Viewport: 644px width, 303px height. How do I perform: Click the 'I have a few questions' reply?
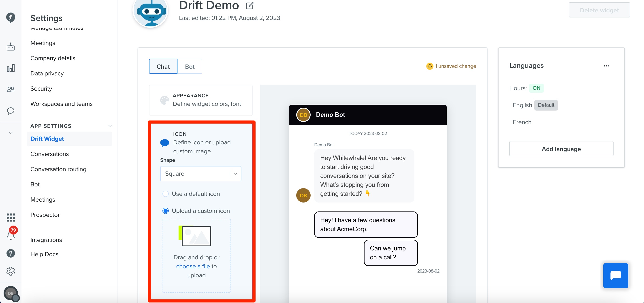coord(366,224)
